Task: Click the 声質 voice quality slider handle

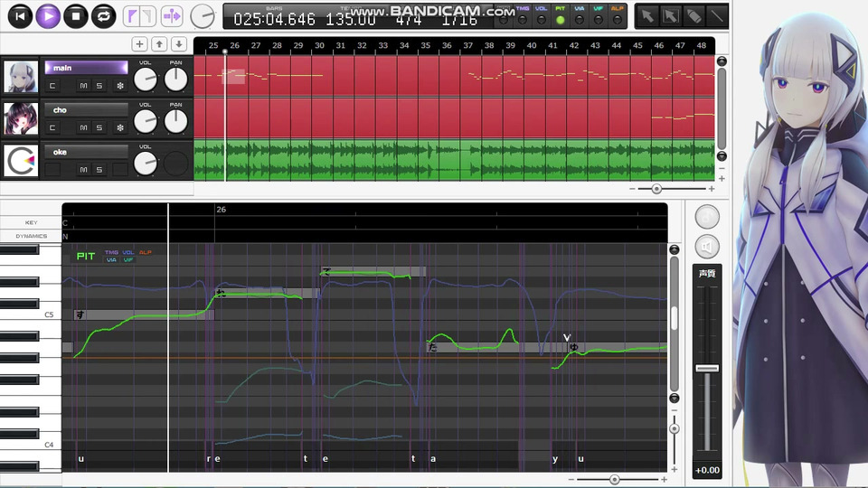Action: tap(707, 369)
